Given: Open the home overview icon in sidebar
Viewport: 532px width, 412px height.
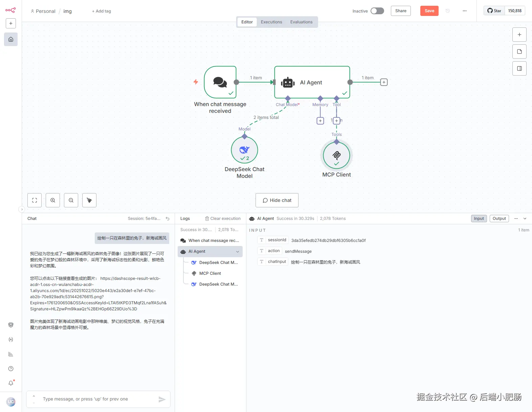Looking at the screenshot, I should [x=11, y=39].
